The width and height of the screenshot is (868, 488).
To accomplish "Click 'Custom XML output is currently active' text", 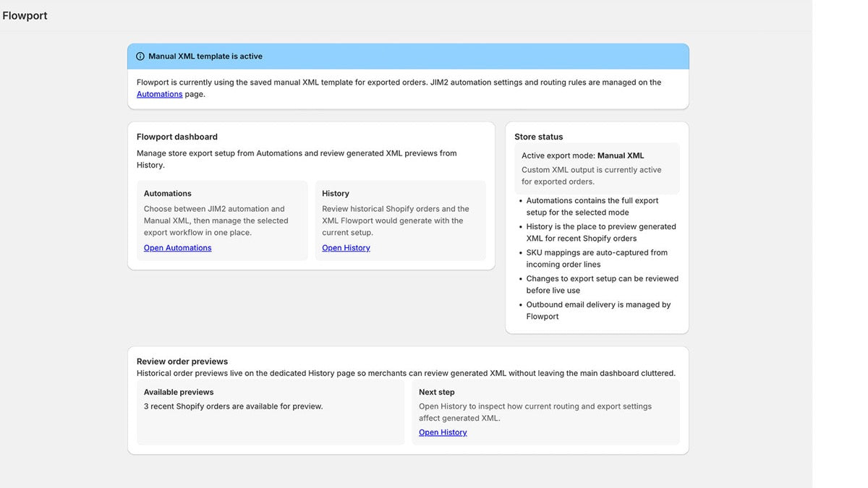I will pos(592,176).
